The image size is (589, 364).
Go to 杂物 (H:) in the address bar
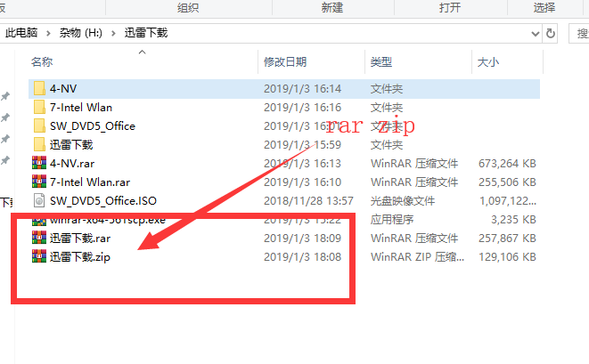point(81,33)
